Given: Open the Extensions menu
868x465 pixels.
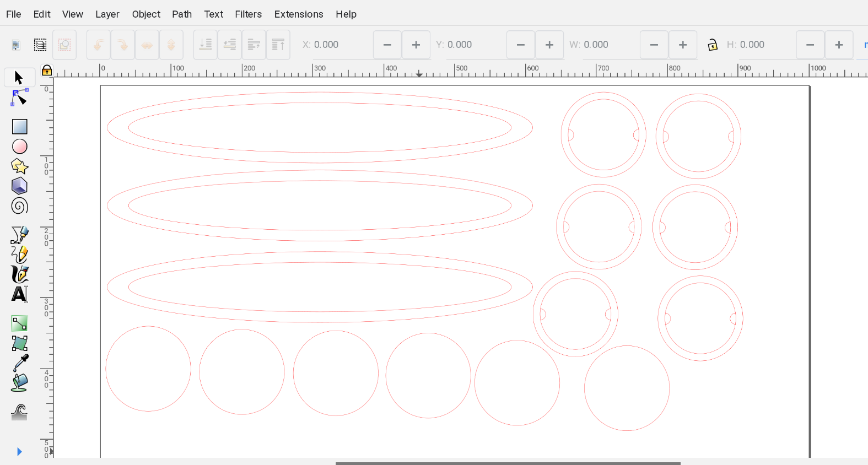Looking at the screenshot, I should click(x=299, y=14).
